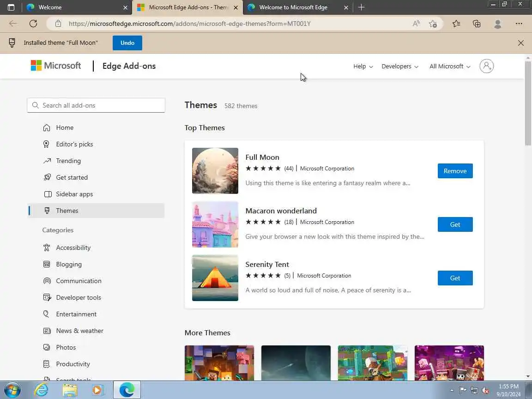Close the Welcome tab

point(125,7)
